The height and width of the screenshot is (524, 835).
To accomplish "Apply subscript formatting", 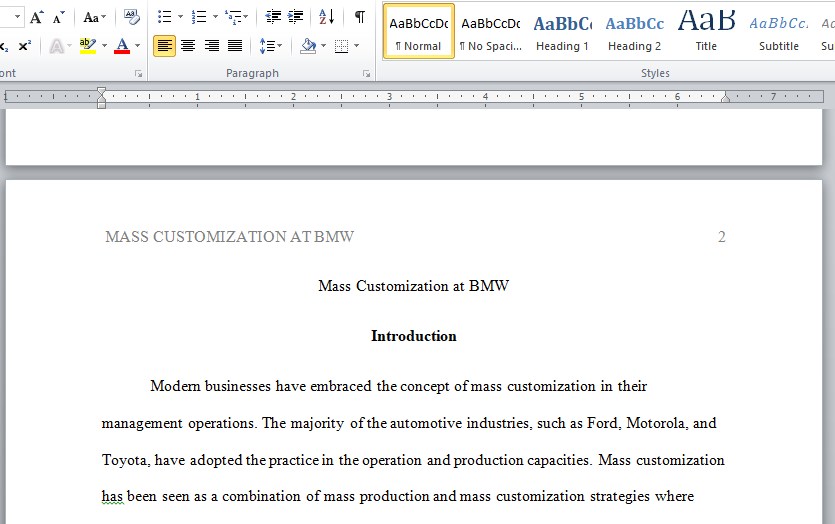I will [3, 46].
